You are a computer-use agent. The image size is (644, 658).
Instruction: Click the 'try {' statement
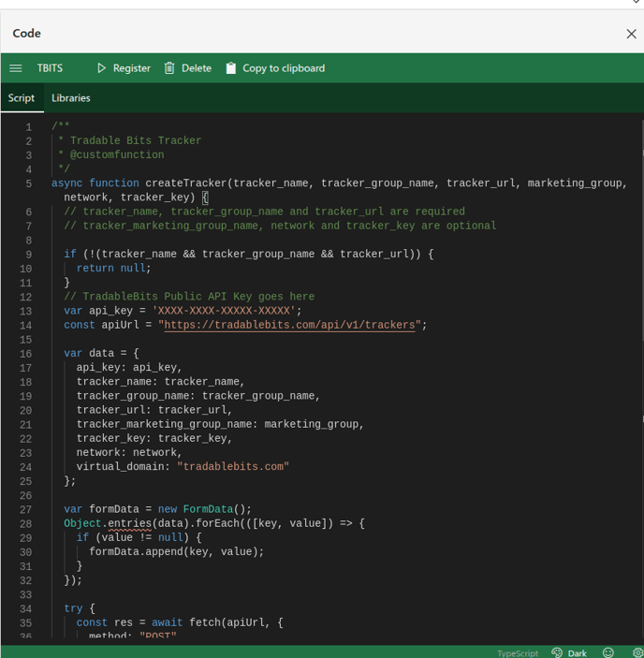click(x=80, y=608)
